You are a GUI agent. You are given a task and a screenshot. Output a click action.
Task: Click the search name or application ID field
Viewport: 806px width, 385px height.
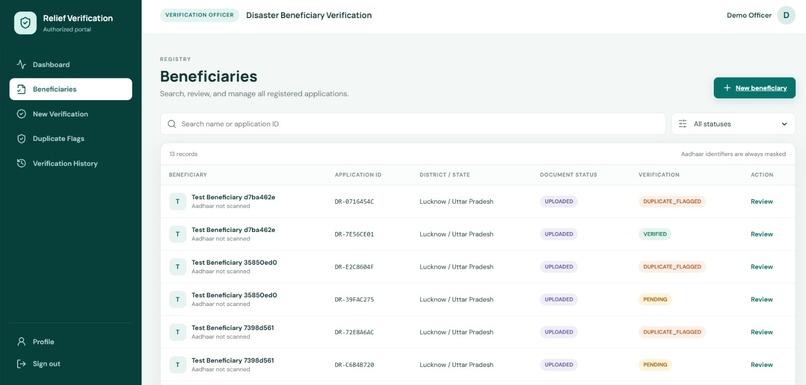click(413, 124)
